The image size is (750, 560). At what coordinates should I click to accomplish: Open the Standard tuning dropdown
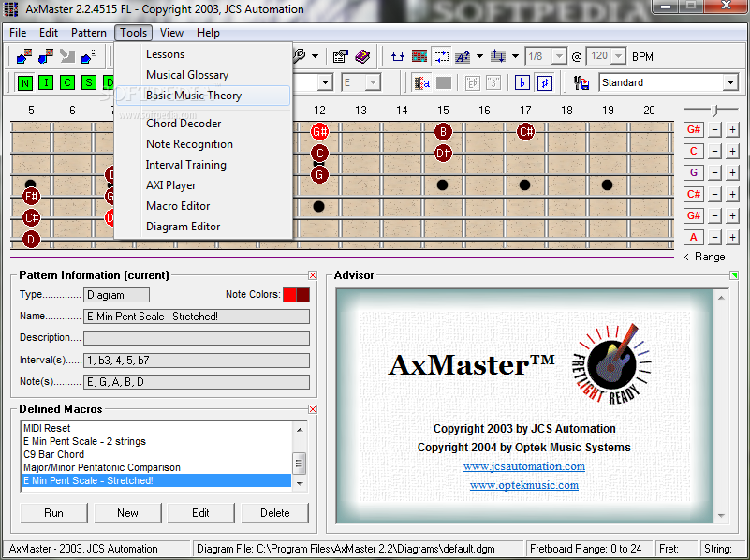730,82
